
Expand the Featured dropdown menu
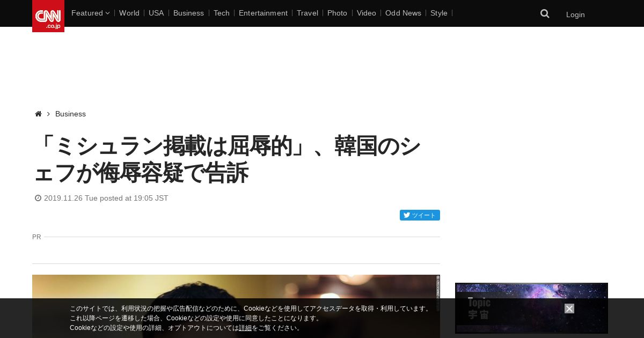90,13
